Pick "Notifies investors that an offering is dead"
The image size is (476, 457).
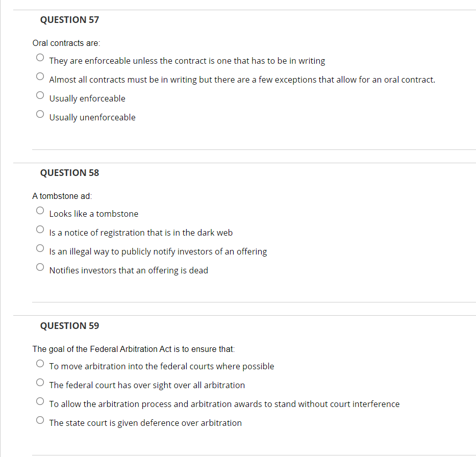pyautogui.click(x=40, y=267)
